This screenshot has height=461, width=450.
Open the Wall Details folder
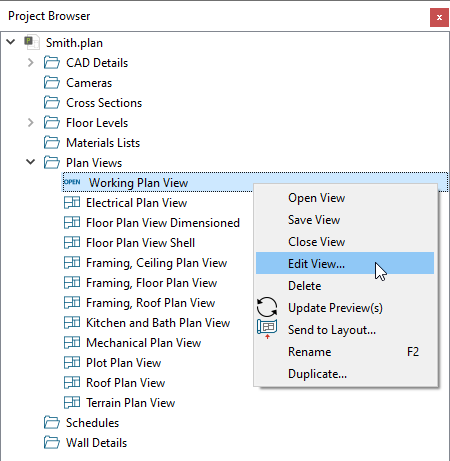click(96, 443)
